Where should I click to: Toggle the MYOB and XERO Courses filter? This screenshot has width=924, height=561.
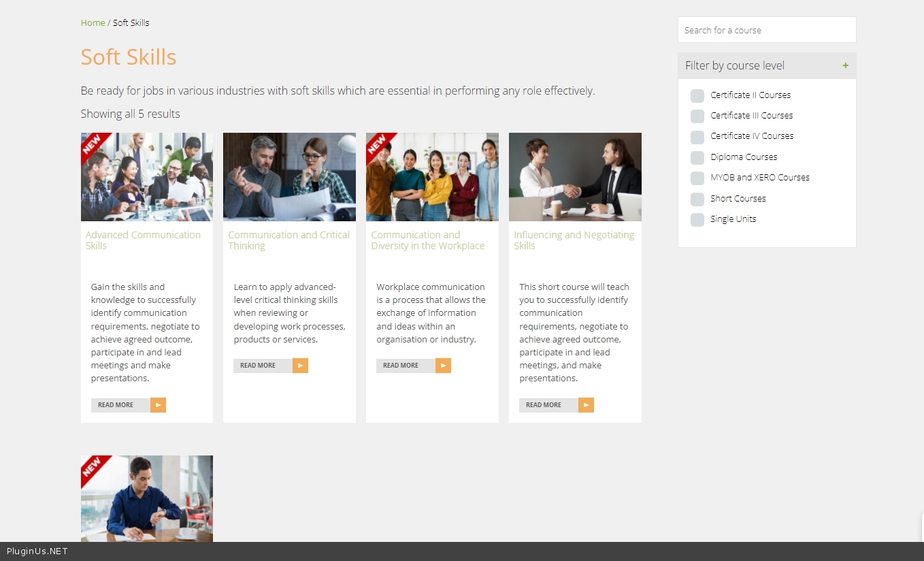click(x=697, y=178)
